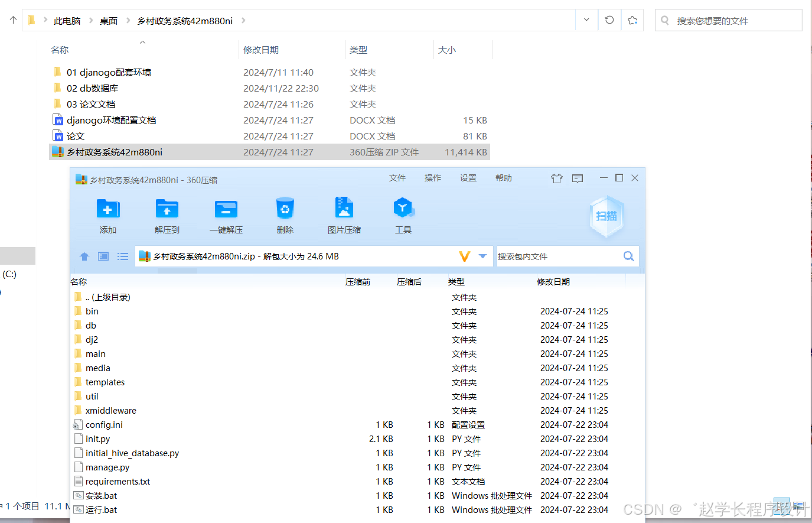Open the 图片压缩 image compression tool

[x=344, y=208]
